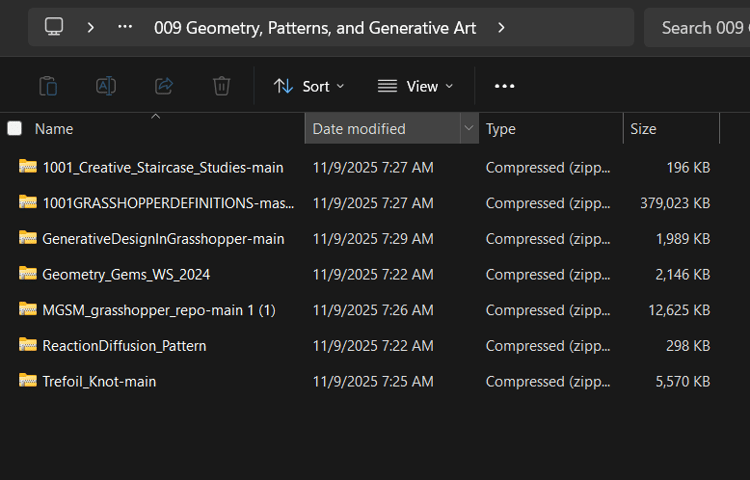
Task: Click the Share toolbar icon
Action: [x=164, y=86]
